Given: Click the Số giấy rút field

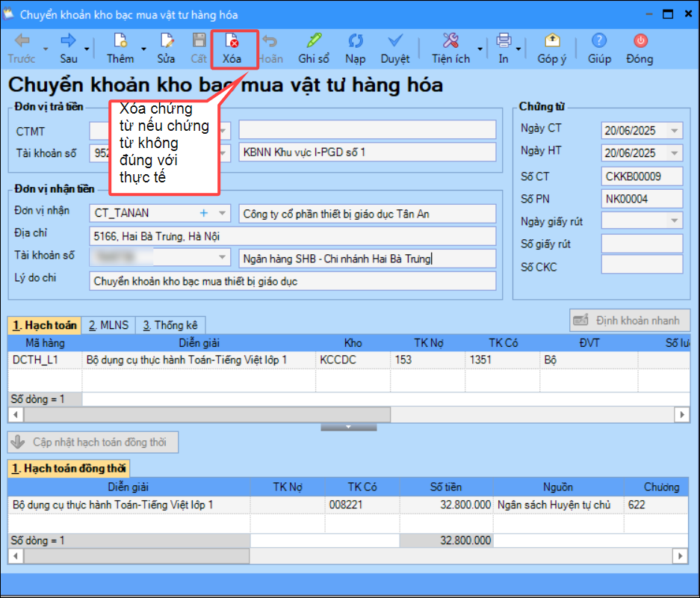Looking at the screenshot, I should point(642,244).
